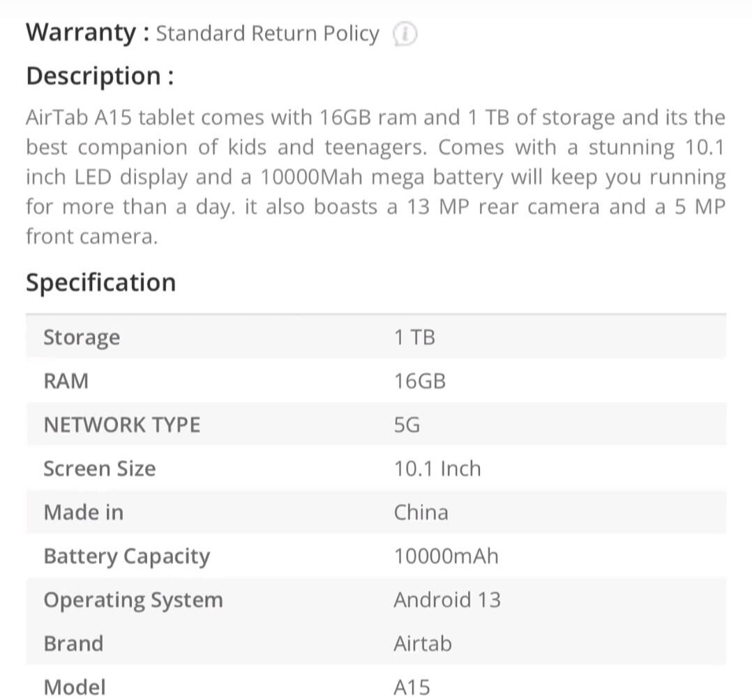Click the warranty info icon
The image size is (752, 700).
click(x=405, y=34)
